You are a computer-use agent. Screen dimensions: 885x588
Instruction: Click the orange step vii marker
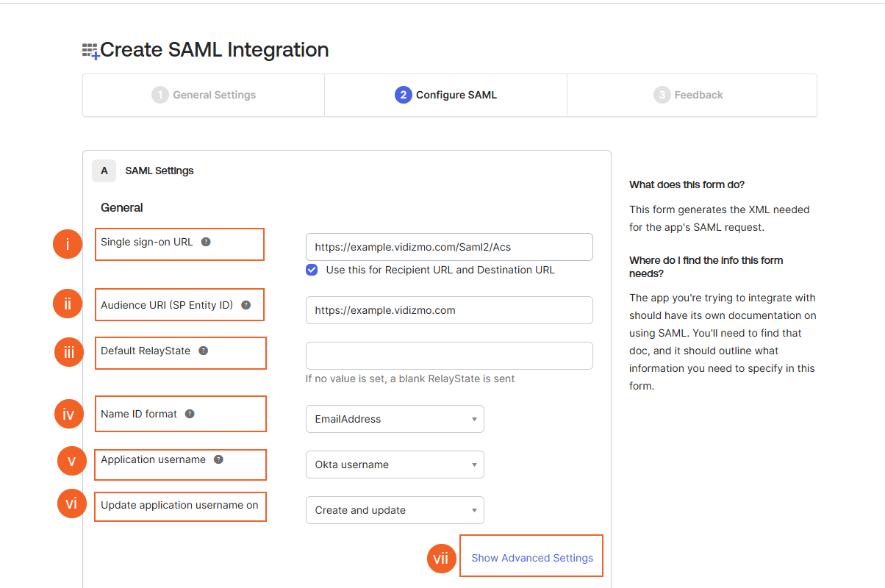[440, 559]
